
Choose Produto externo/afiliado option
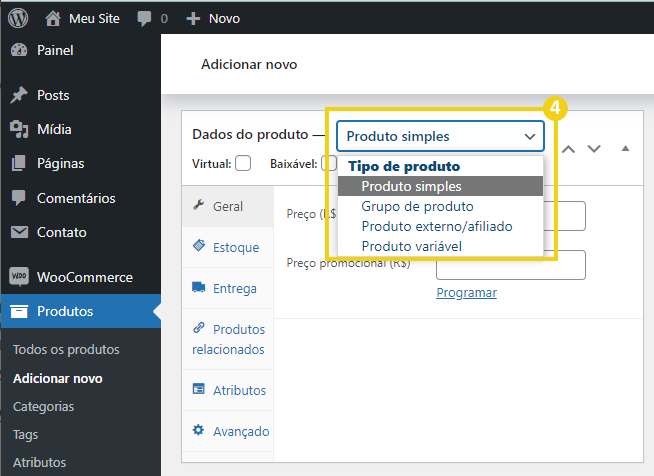coord(440,226)
